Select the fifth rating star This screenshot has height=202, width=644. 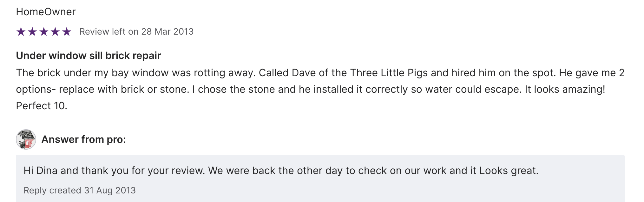(x=67, y=32)
